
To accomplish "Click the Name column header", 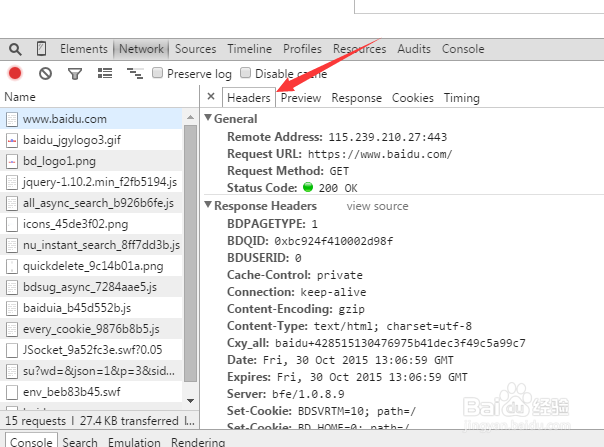I will [x=99, y=97].
